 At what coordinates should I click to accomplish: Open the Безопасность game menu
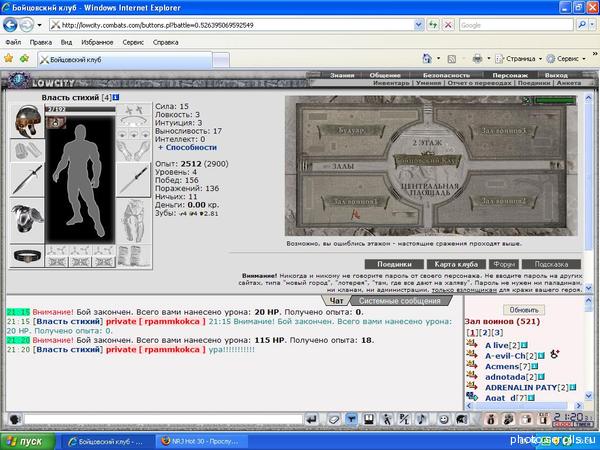[x=446, y=75]
